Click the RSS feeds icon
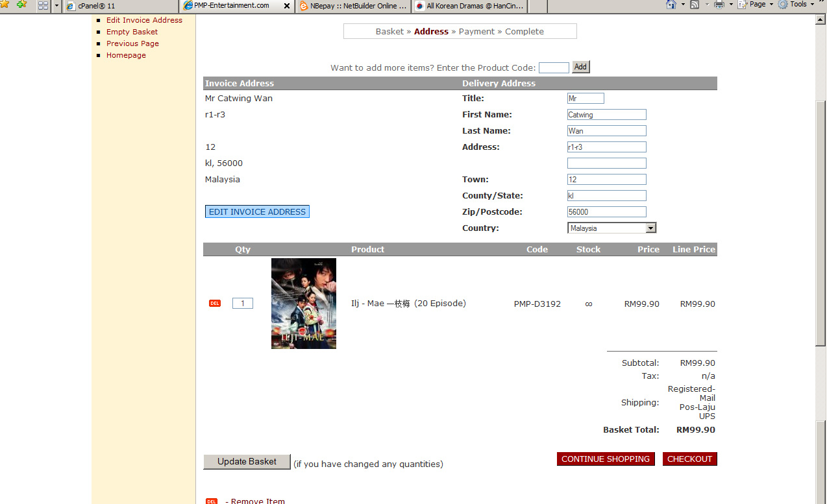Viewport: 827px width, 504px height. tap(695, 5)
